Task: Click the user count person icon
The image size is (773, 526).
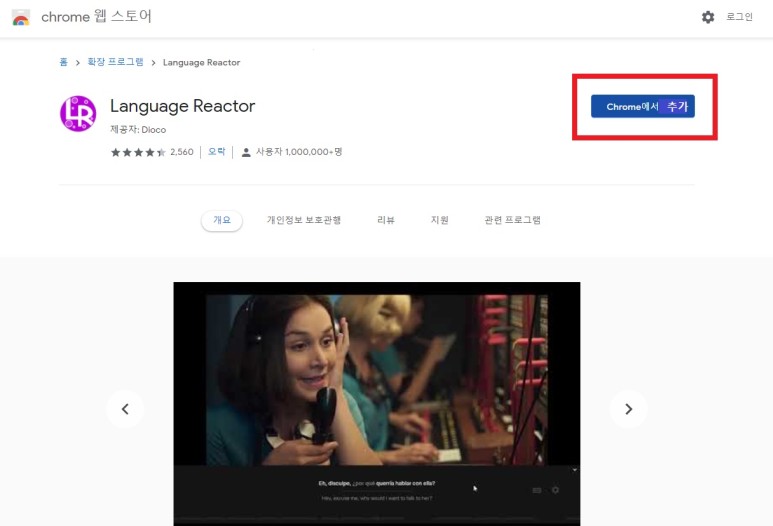Action: [x=246, y=152]
